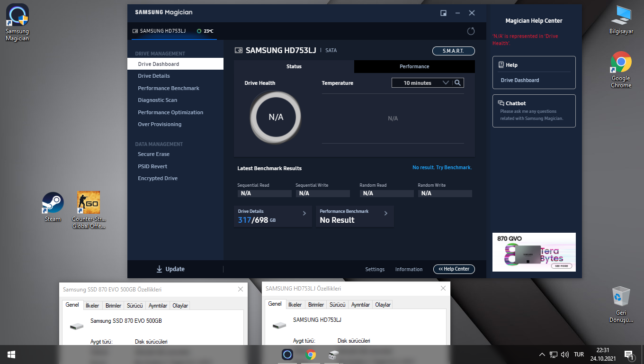The height and width of the screenshot is (364, 644).
Task: Click the volume icon in system tray
Action: (564, 355)
